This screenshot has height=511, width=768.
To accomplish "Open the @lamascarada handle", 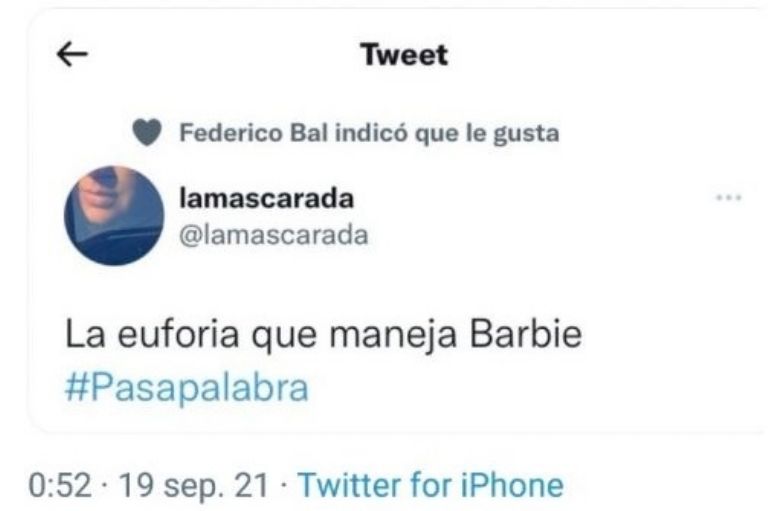I will pos(273,235).
